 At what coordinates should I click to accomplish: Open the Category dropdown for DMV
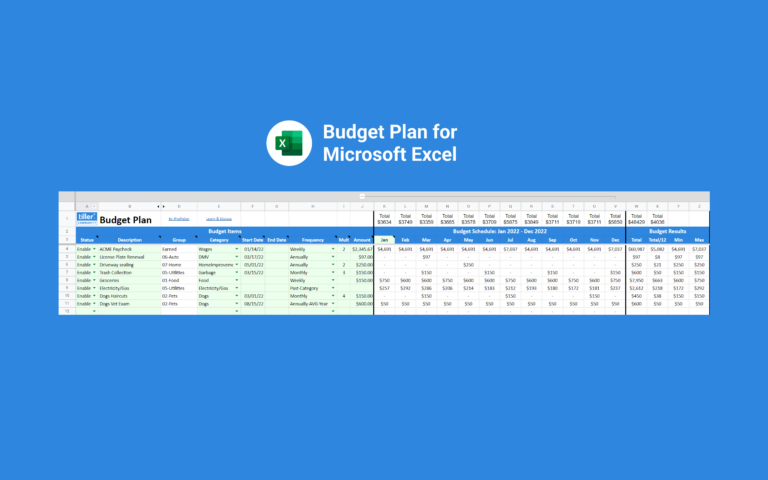237,257
